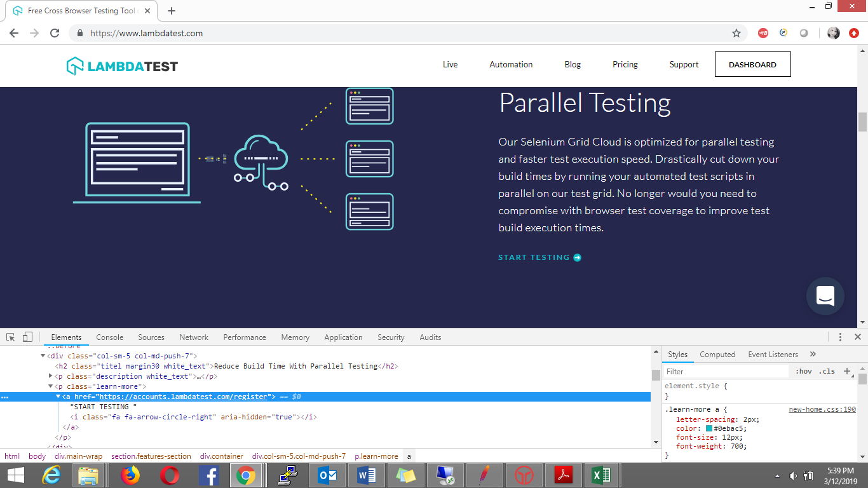868x488 pixels.
Task: Open the Memory tab
Action: [295, 337]
